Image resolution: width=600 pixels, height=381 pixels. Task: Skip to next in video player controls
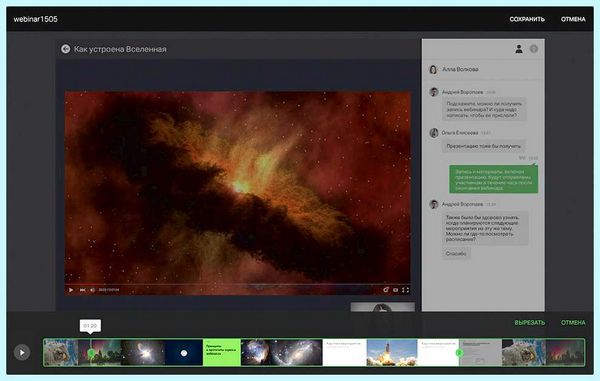pos(82,290)
